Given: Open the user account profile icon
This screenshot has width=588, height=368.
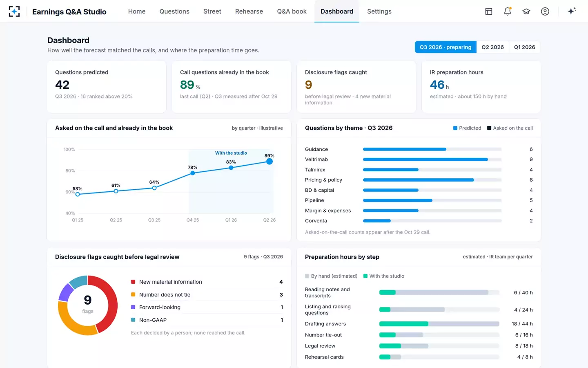Looking at the screenshot, I should coord(545,11).
